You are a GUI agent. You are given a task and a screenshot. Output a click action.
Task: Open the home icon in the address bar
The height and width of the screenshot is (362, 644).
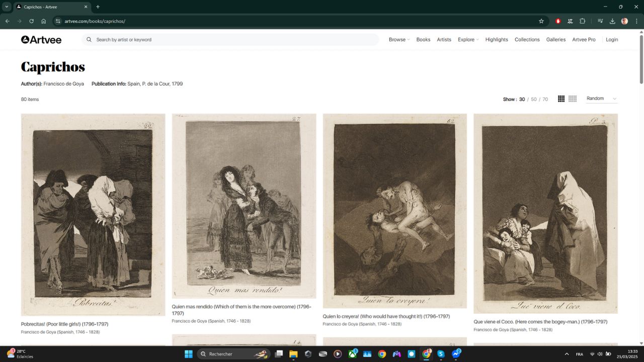click(43, 21)
